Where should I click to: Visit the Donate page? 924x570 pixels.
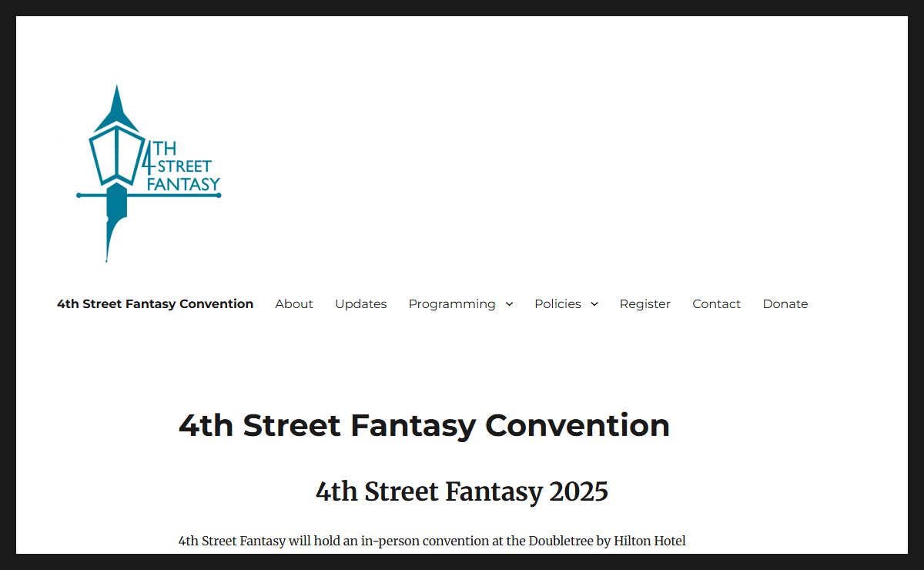785,303
